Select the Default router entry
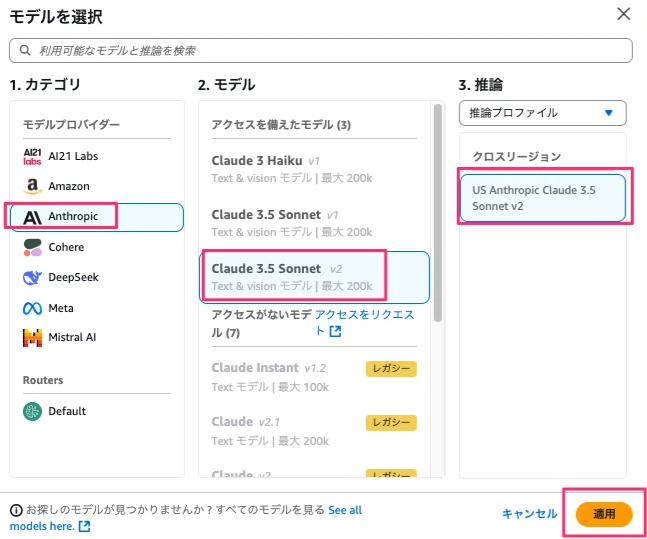Screen dimensions: 647x539 [x=97, y=411]
